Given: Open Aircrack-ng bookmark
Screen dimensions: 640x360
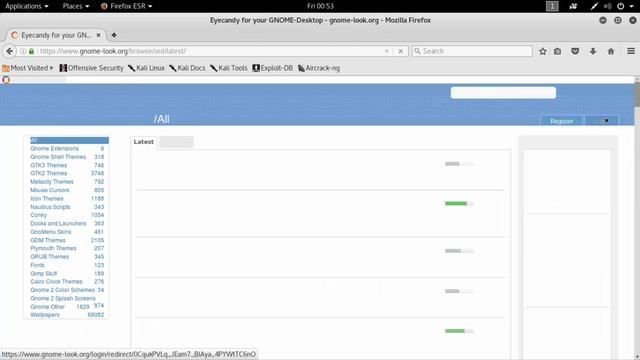Looking at the screenshot, I should tap(319, 68).
